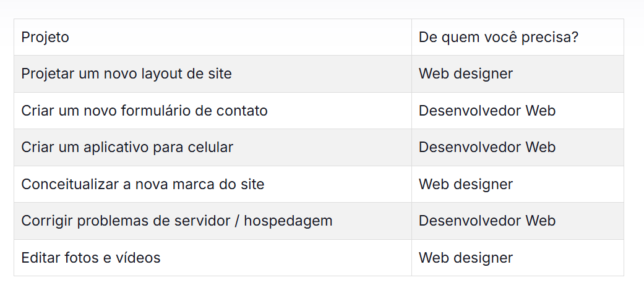The image size is (644, 288).
Task: Select the "Criar um aplicativo para celular" cell
Action: pos(127,148)
